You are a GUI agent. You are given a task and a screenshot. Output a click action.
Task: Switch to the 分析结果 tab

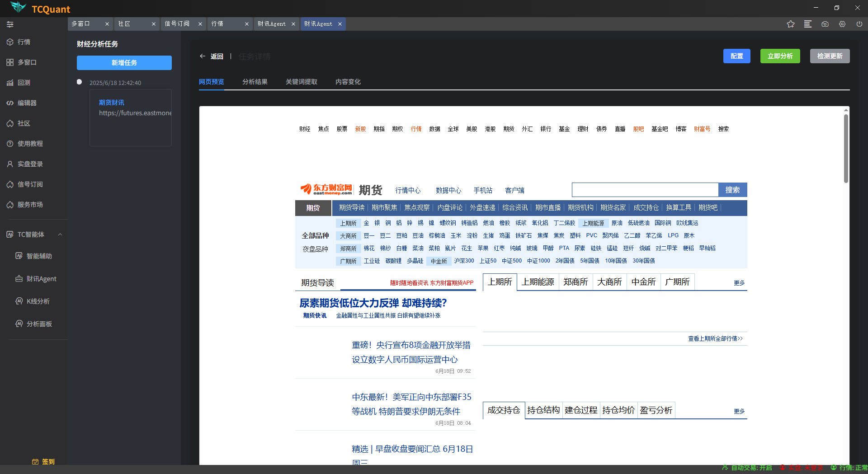[x=255, y=82]
